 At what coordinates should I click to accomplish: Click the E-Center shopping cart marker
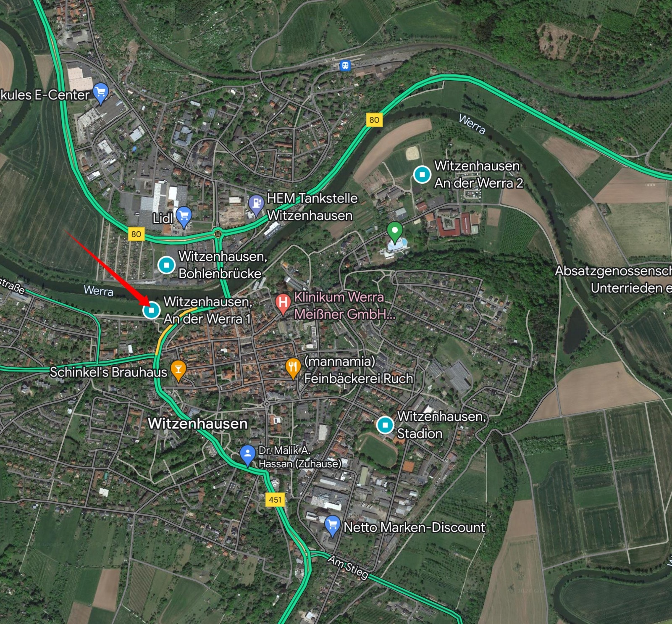coord(100,94)
